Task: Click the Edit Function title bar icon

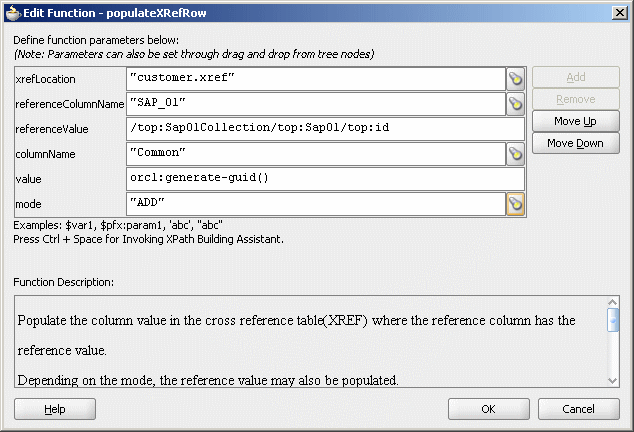Action: pyautogui.click(x=13, y=13)
